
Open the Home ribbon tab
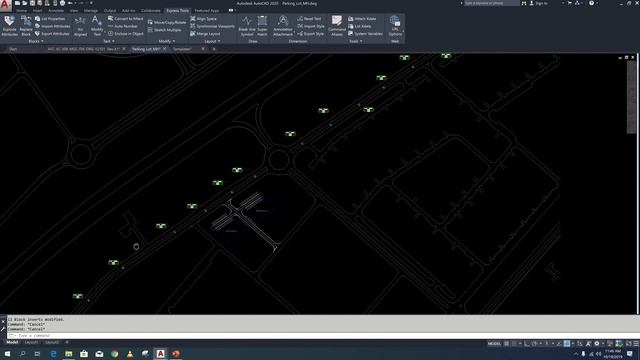pyautogui.click(x=22, y=11)
